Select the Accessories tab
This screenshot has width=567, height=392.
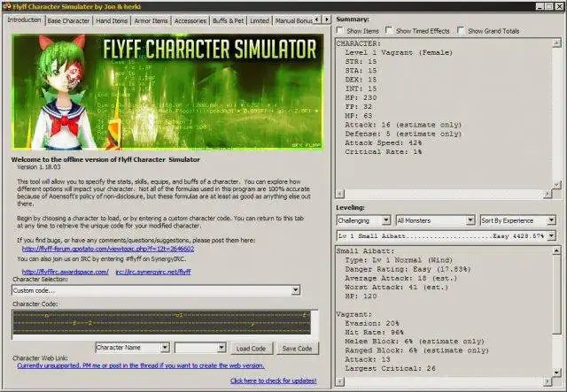(x=190, y=21)
